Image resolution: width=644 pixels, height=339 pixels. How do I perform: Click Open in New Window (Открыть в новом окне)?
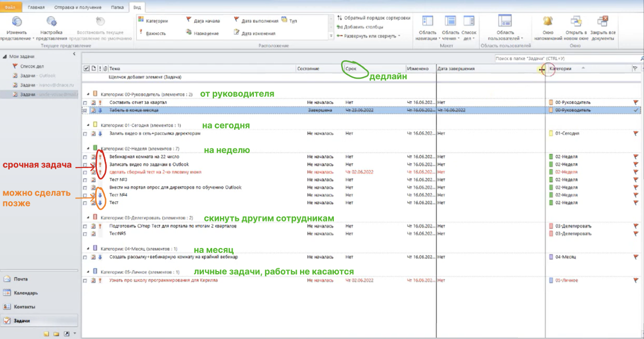[x=576, y=28]
